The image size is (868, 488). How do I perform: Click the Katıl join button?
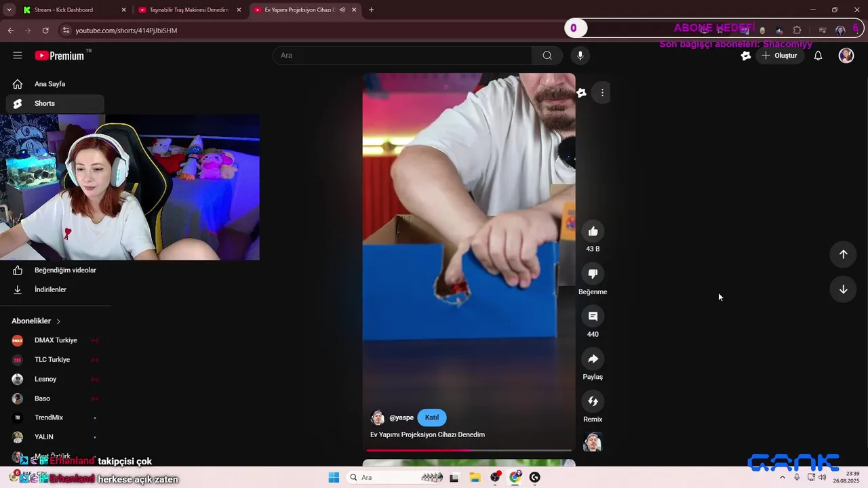click(x=432, y=418)
